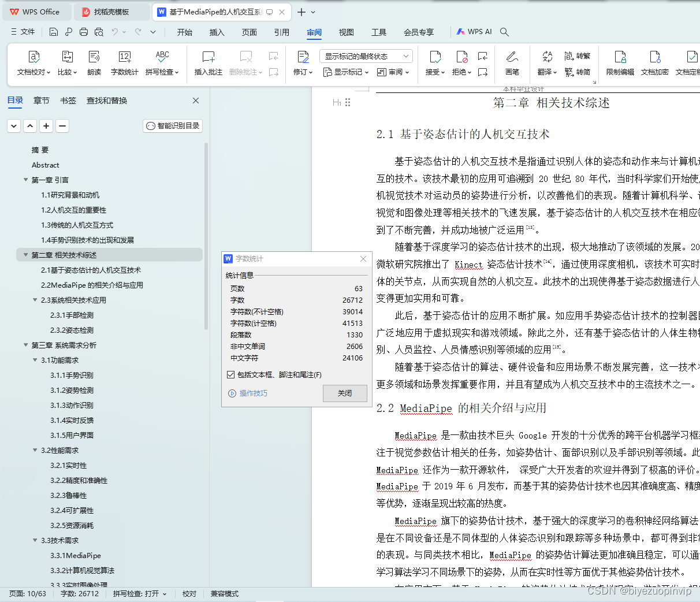Click the 比较 compare documents icon
This screenshot has width=700, height=602.
pyautogui.click(x=67, y=63)
